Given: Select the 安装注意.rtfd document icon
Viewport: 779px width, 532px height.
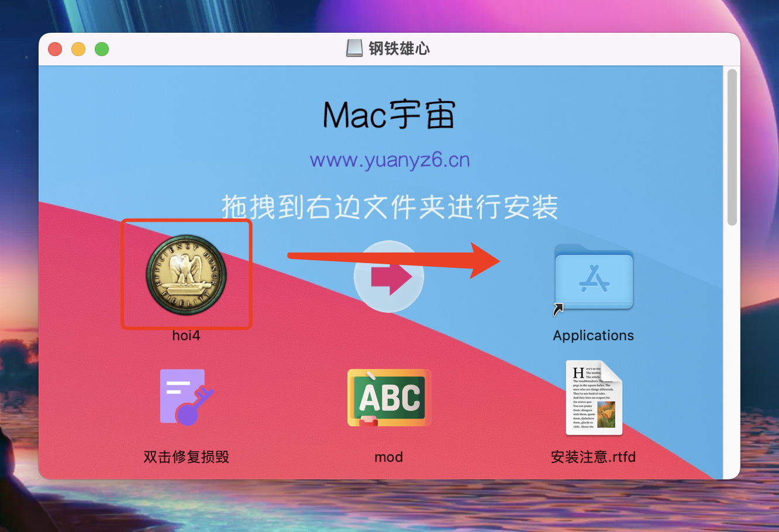Looking at the screenshot, I should pyautogui.click(x=594, y=397).
